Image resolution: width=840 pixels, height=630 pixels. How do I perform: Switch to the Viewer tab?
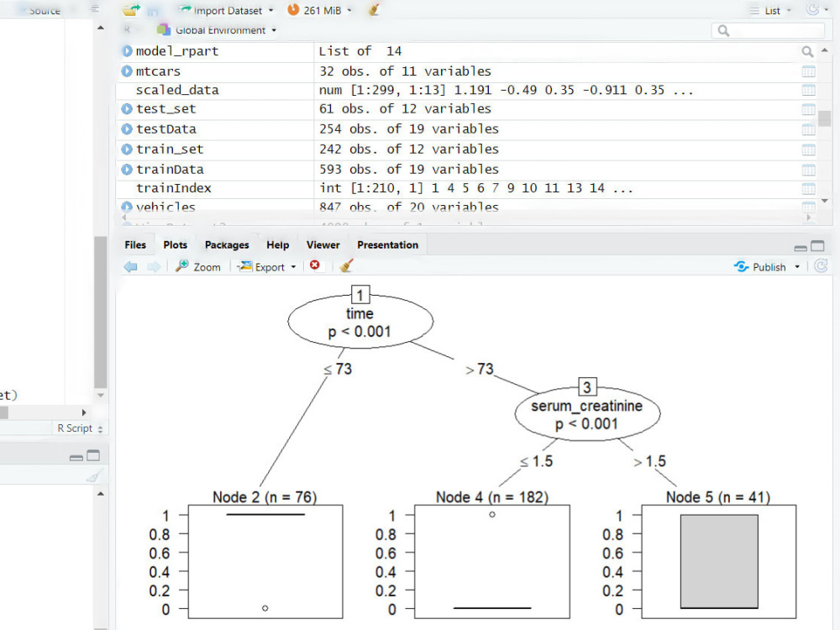click(x=323, y=244)
